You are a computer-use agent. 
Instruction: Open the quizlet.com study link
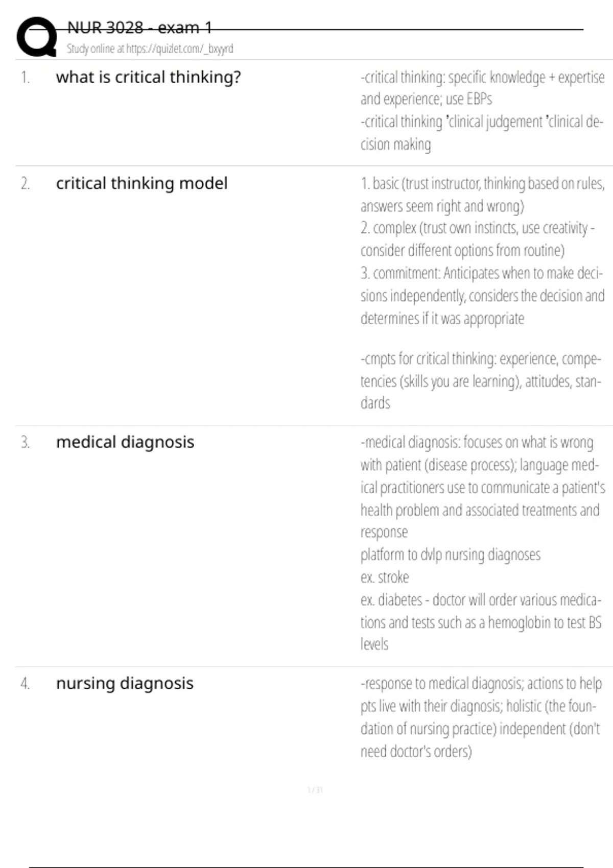pos(150,49)
